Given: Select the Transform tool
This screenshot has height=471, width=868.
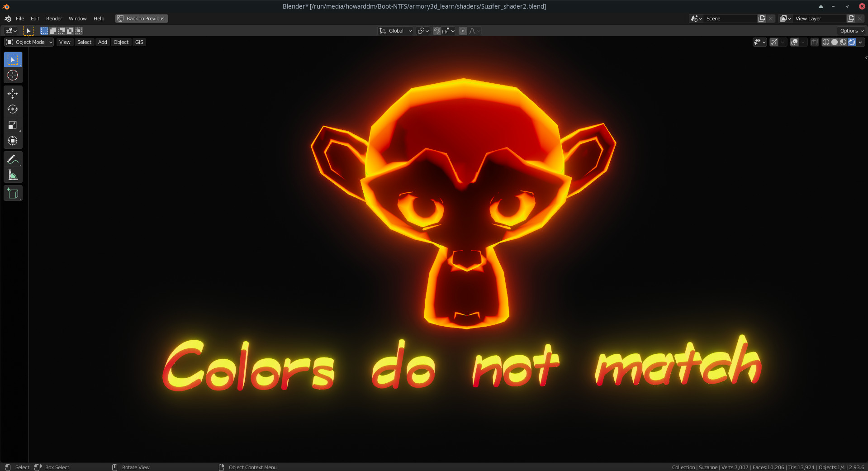Looking at the screenshot, I should pos(13,141).
